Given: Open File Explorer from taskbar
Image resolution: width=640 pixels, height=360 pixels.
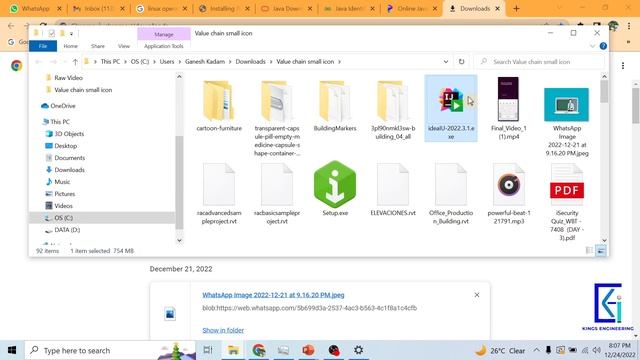Looking at the screenshot, I should click(x=233, y=350).
